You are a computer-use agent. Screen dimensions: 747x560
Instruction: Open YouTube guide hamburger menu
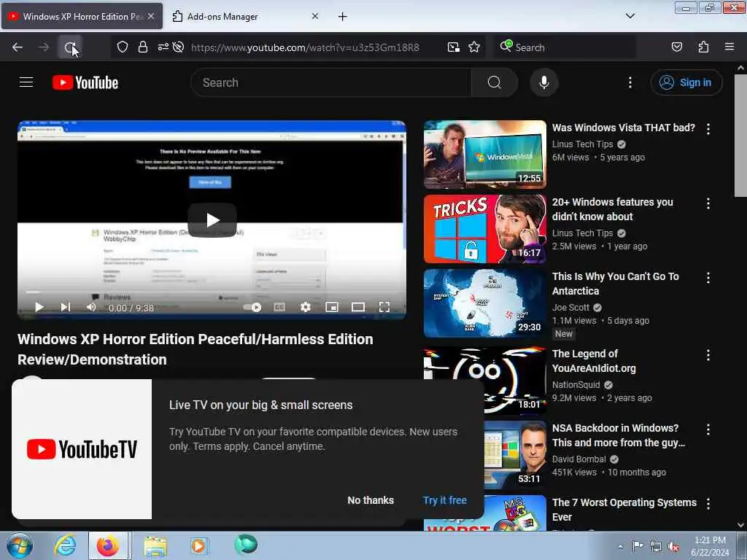click(26, 82)
